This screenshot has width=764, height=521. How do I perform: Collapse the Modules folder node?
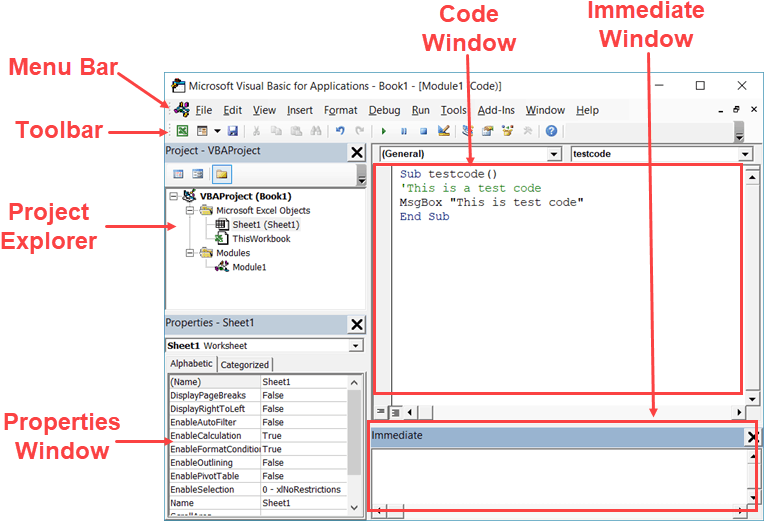click(x=190, y=253)
